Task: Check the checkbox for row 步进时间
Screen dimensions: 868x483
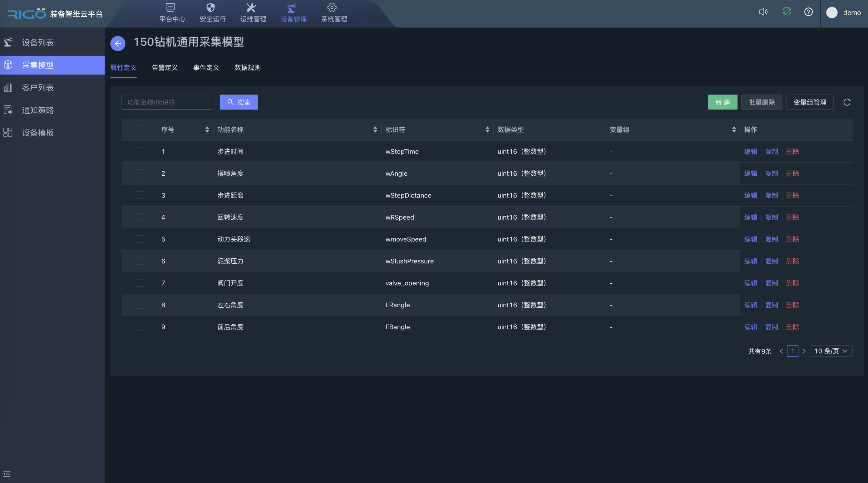Action: click(140, 151)
